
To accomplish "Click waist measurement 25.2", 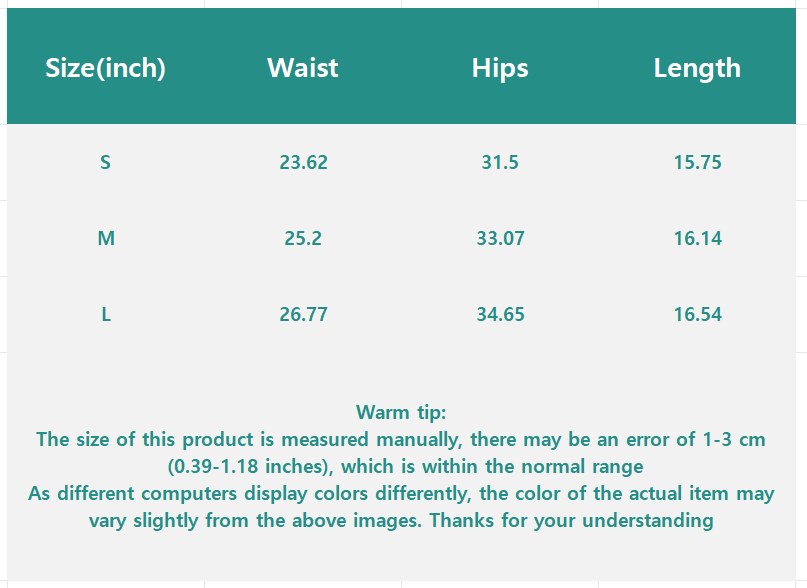I will click(303, 238).
